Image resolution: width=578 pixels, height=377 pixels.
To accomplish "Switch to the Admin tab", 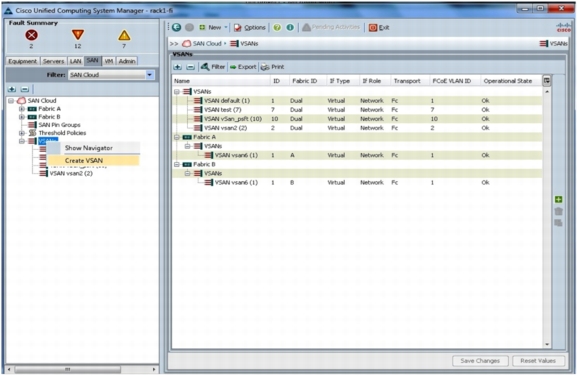I will (127, 61).
